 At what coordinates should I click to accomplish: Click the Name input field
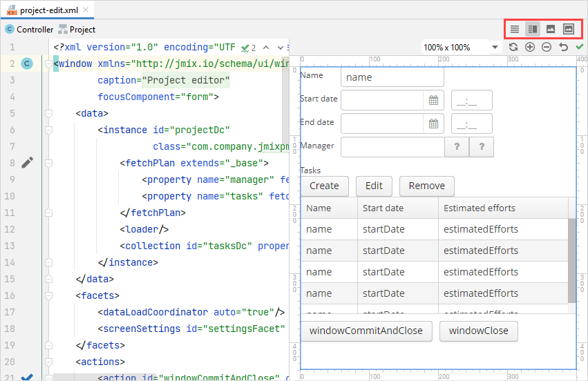tap(392, 77)
